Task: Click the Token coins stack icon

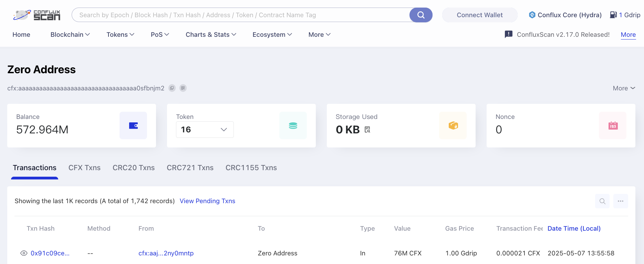Action: tap(293, 125)
